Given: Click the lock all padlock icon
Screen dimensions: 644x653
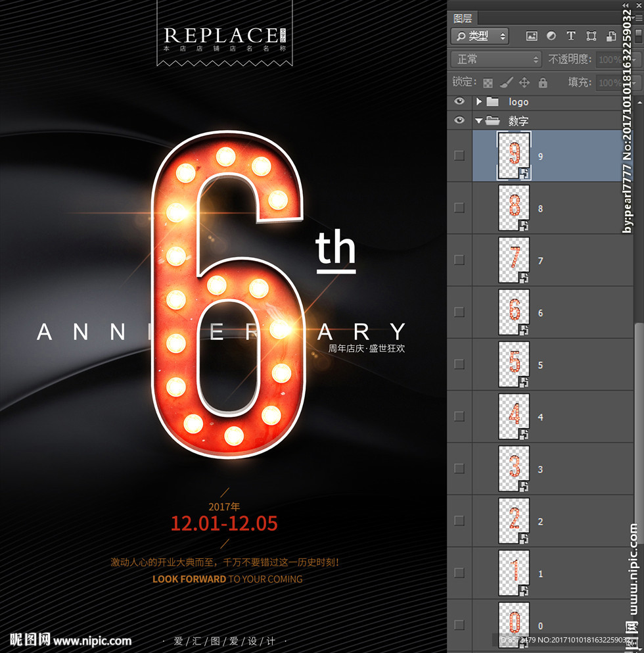Looking at the screenshot, I should [x=543, y=83].
